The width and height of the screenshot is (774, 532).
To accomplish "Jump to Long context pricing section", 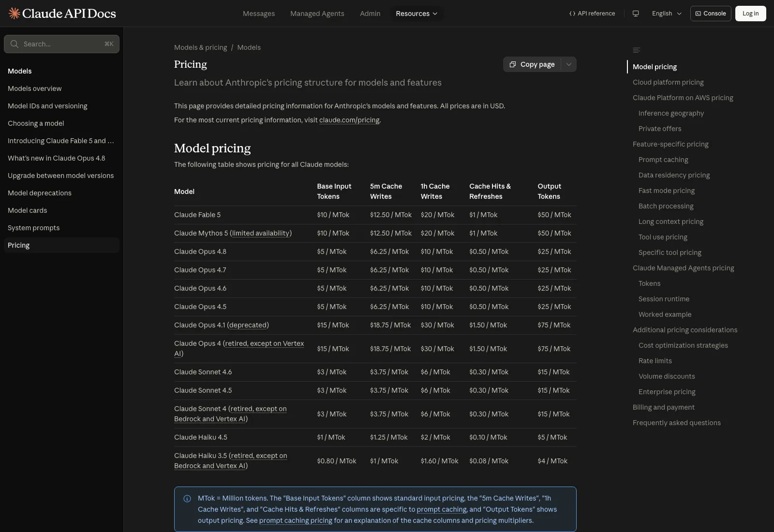I will pyautogui.click(x=671, y=222).
